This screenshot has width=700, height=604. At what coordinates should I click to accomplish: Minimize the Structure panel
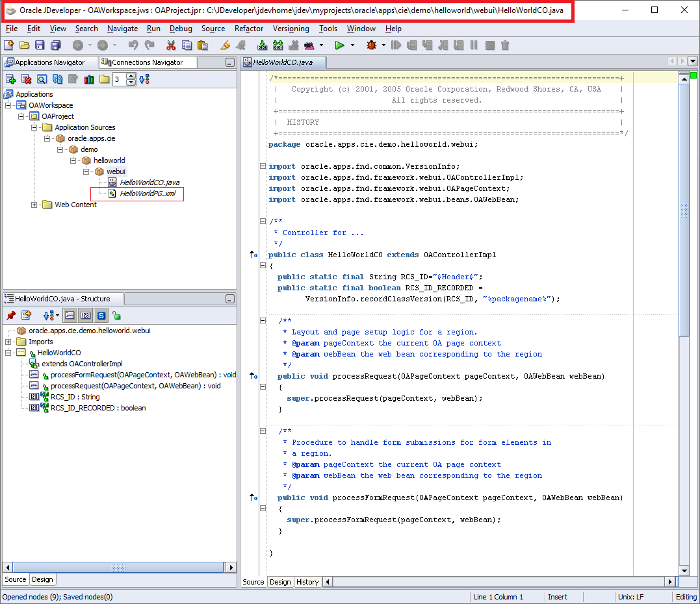click(x=230, y=299)
